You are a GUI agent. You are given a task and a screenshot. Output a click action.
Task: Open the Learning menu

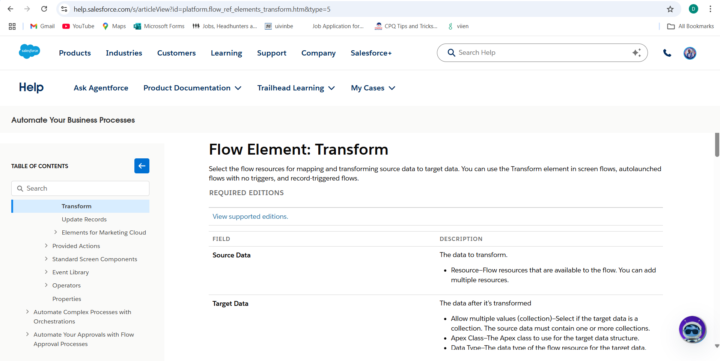click(226, 53)
